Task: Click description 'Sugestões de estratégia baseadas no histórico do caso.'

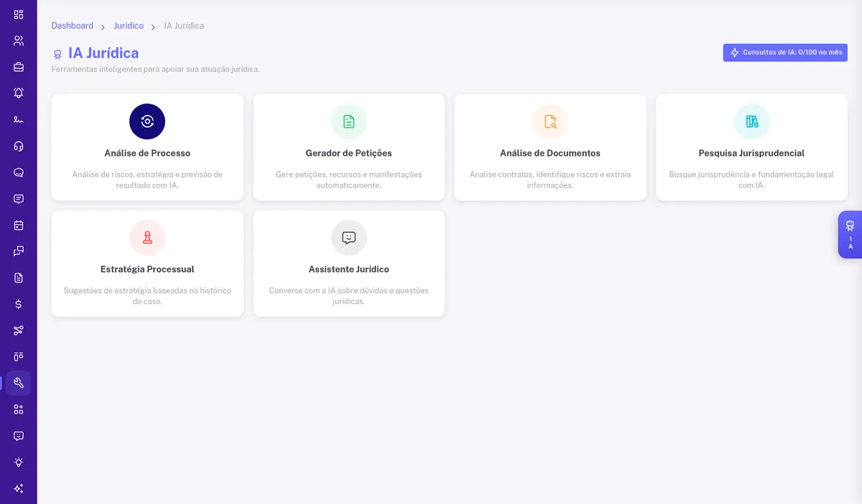Action: [x=147, y=296]
